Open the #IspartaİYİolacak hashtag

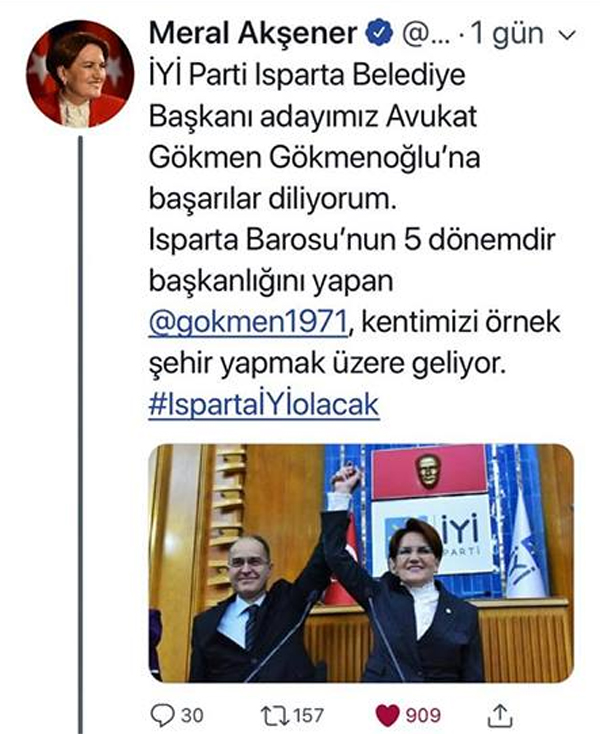[263, 404]
